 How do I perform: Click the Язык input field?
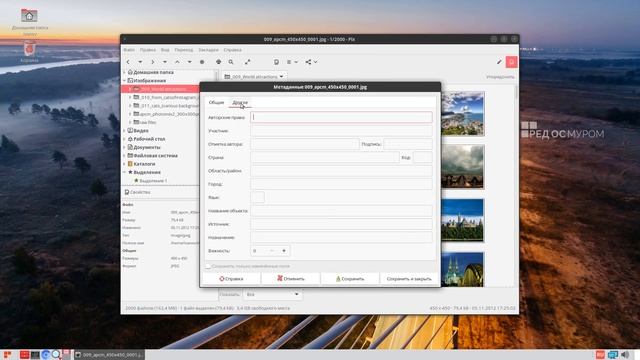(x=257, y=198)
